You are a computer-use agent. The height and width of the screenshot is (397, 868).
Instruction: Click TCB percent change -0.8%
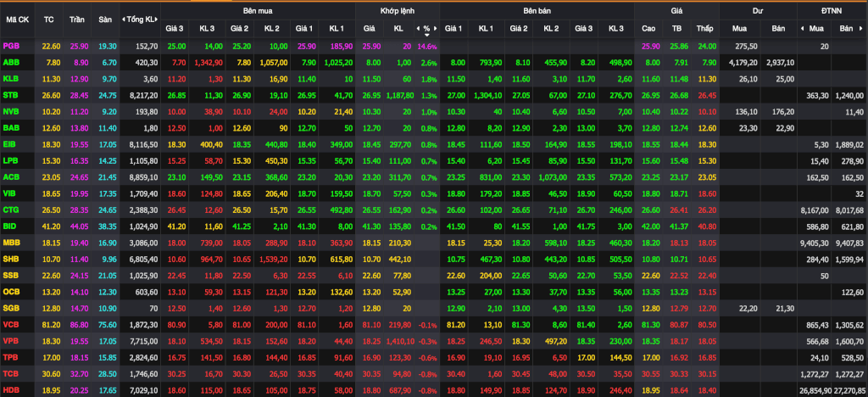[x=427, y=372]
